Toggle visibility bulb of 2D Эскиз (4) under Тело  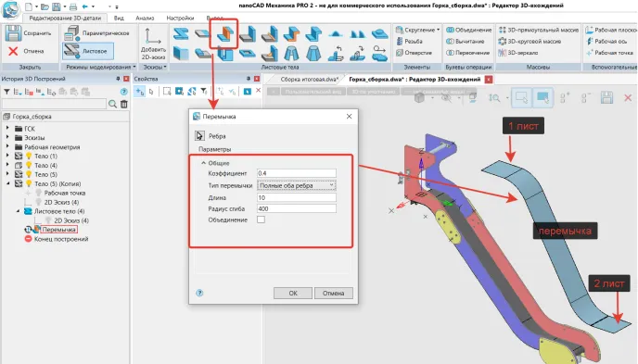pos(39,202)
